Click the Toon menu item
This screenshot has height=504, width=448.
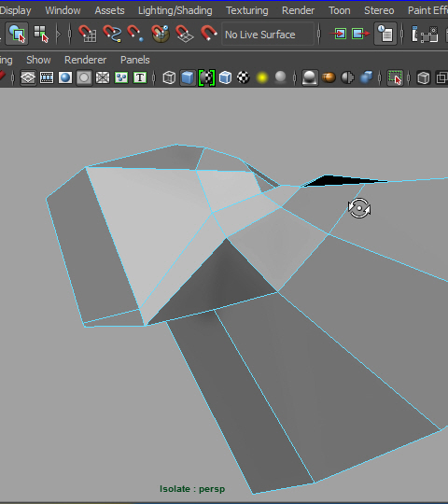click(x=340, y=10)
